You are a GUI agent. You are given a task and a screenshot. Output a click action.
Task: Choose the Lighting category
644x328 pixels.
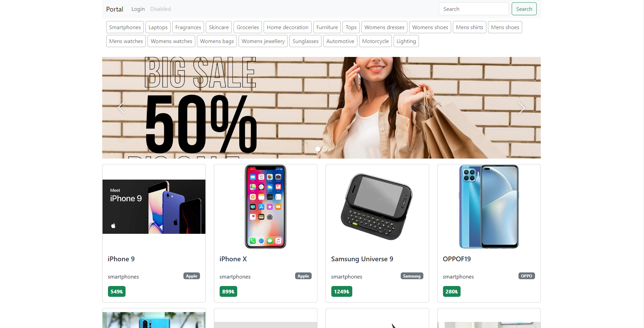406,41
